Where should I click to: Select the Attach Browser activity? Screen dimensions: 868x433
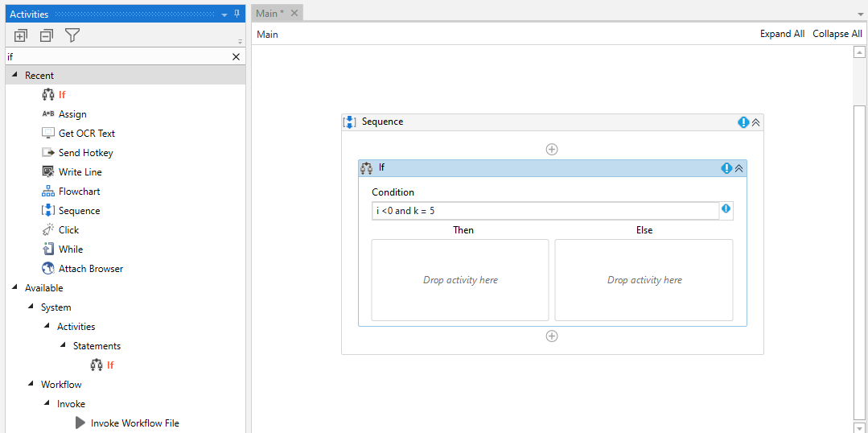tap(91, 269)
